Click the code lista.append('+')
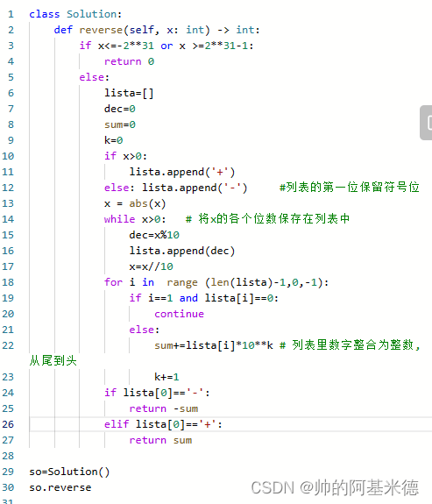 pyautogui.click(x=182, y=172)
